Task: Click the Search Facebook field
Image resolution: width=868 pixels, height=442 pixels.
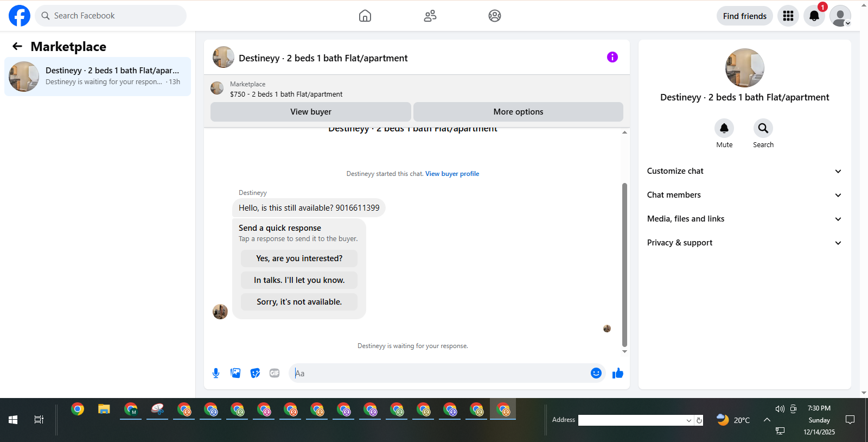Action: [111, 16]
